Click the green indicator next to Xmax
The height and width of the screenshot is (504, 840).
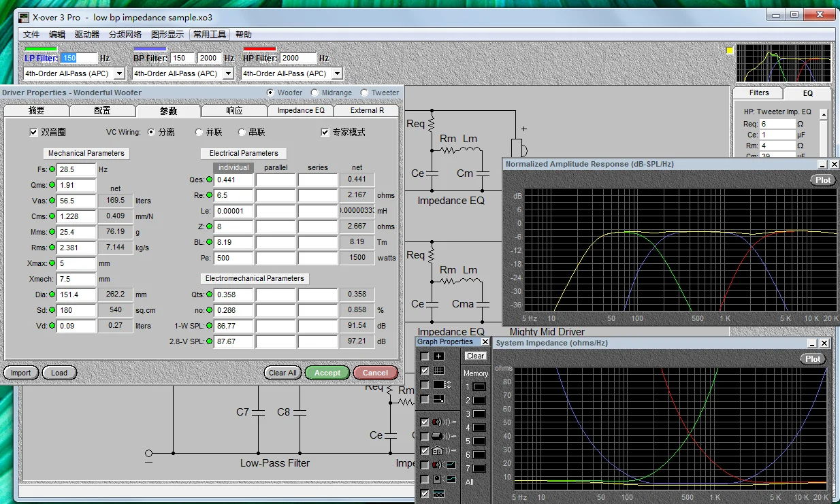coord(52,263)
